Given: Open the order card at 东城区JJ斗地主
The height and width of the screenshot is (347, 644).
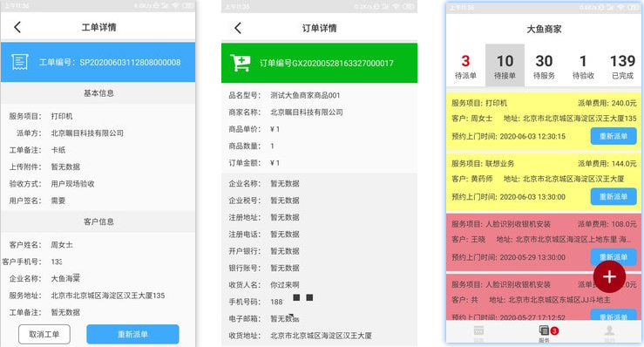Looking at the screenshot, I should [x=544, y=297].
